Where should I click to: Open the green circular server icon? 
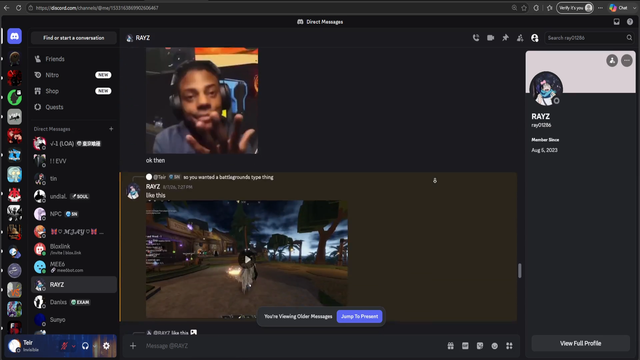click(x=15, y=97)
